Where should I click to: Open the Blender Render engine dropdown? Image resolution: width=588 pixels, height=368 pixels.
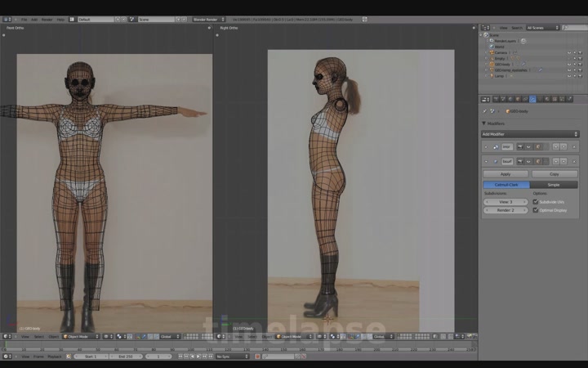point(209,19)
